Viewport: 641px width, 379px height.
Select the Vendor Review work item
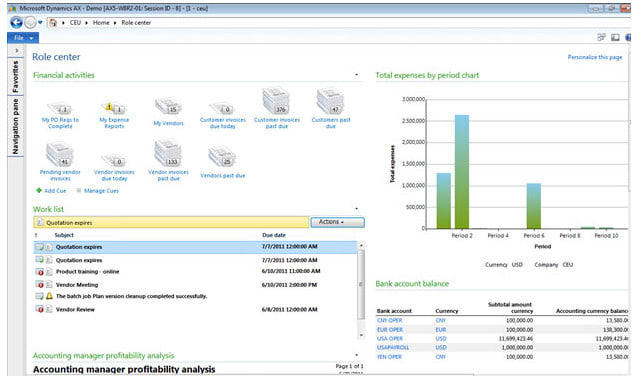[75, 309]
